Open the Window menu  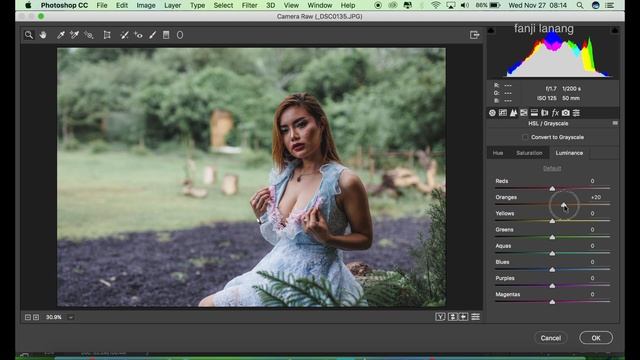(x=320, y=5)
